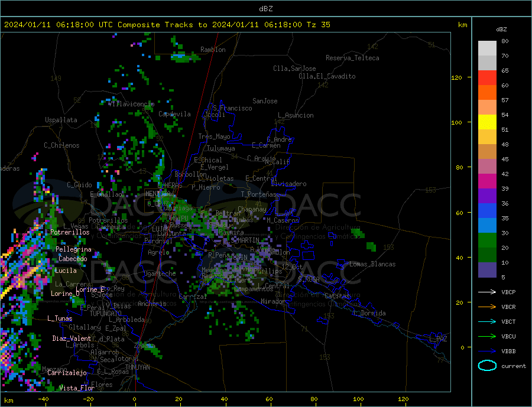Click the 'Ramblon' label near top

click(x=213, y=50)
